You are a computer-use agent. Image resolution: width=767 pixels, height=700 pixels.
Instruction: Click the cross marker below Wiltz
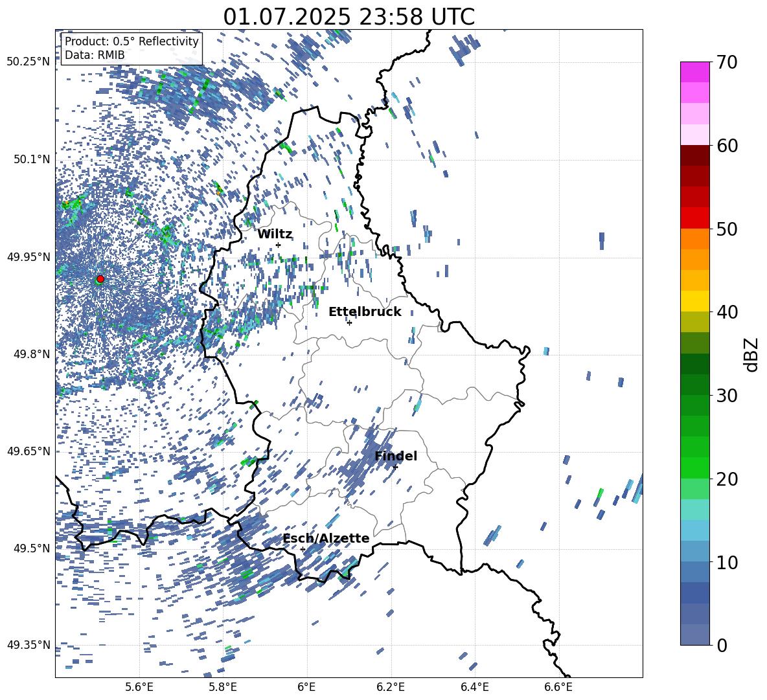coord(279,245)
